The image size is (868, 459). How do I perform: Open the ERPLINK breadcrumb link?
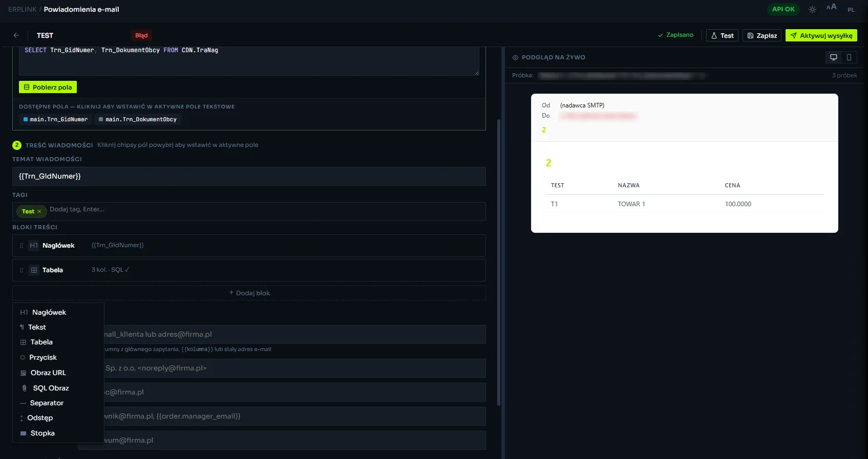point(23,9)
